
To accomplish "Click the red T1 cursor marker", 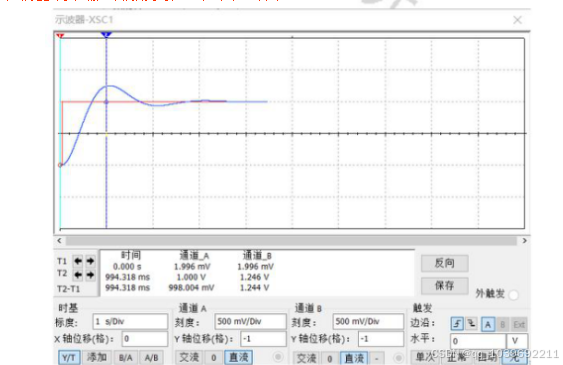I will click(60, 36).
